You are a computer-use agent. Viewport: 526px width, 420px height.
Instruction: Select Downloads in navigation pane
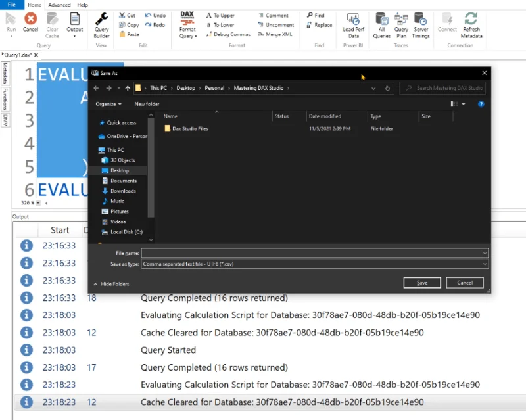(119, 191)
